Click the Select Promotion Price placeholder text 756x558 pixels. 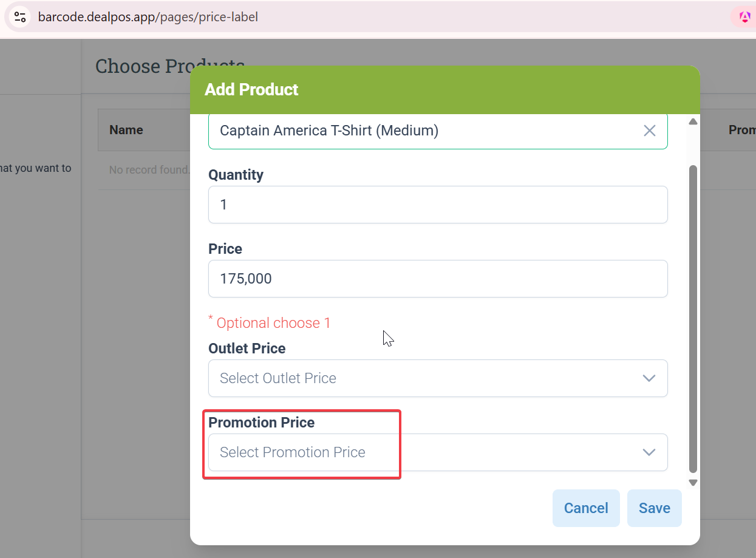pyautogui.click(x=293, y=452)
